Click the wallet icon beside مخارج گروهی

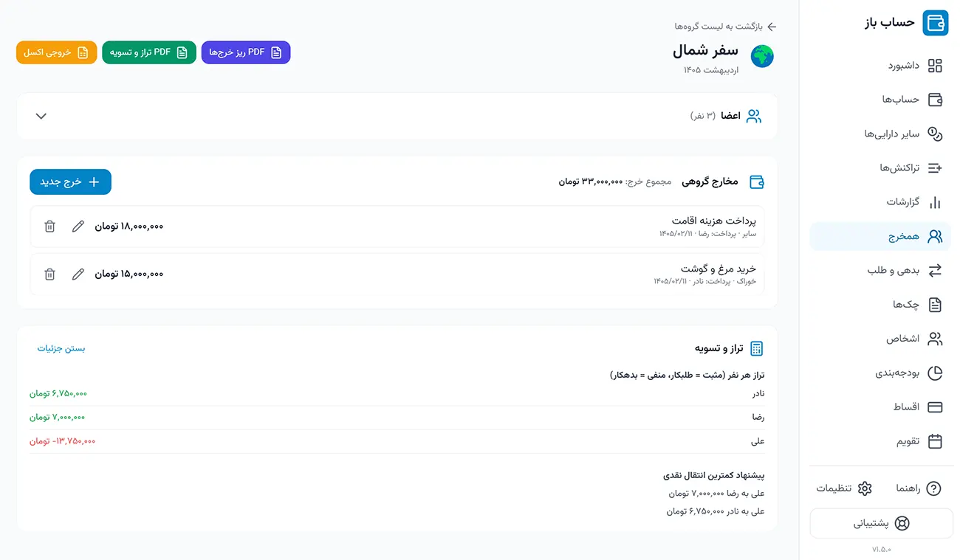(x=757, y=182)
